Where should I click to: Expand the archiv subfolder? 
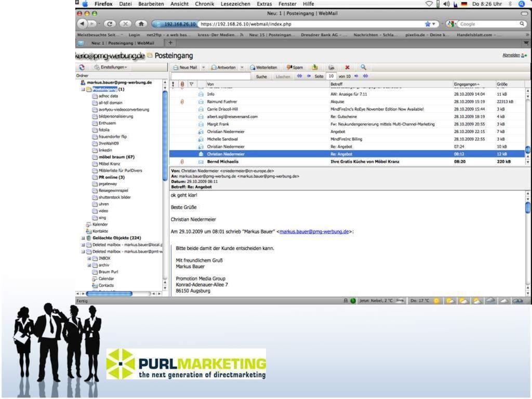[89, 265]
